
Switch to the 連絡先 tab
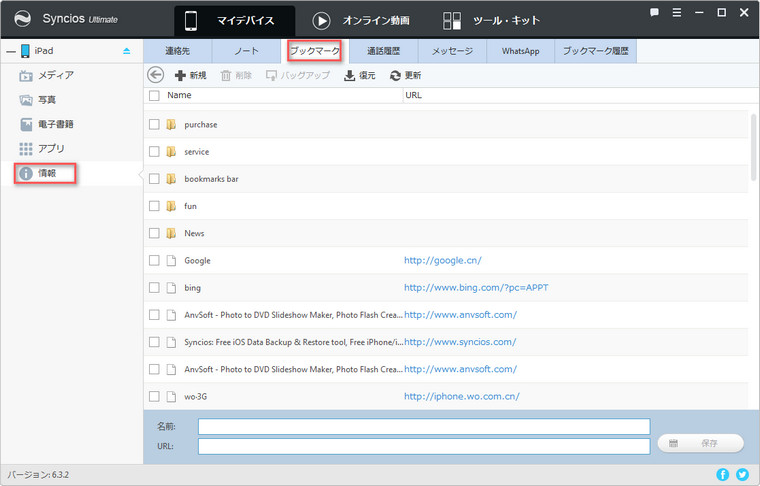[177, 51]
